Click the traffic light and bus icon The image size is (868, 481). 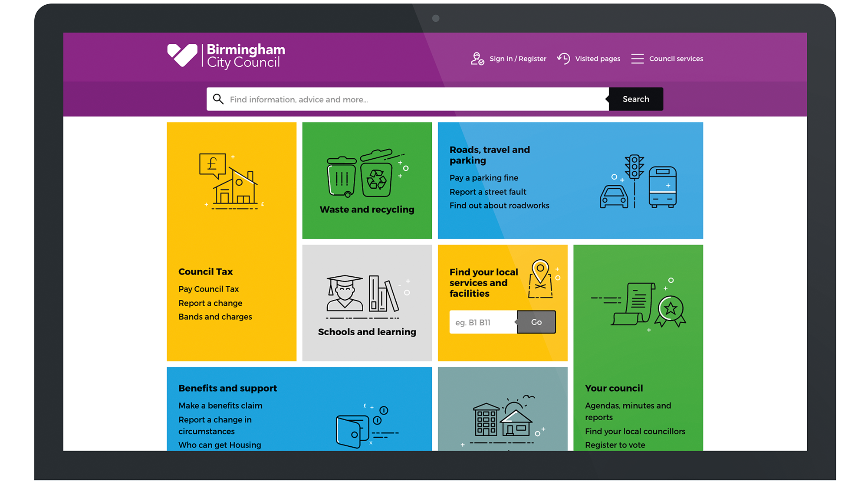point(638,182)
